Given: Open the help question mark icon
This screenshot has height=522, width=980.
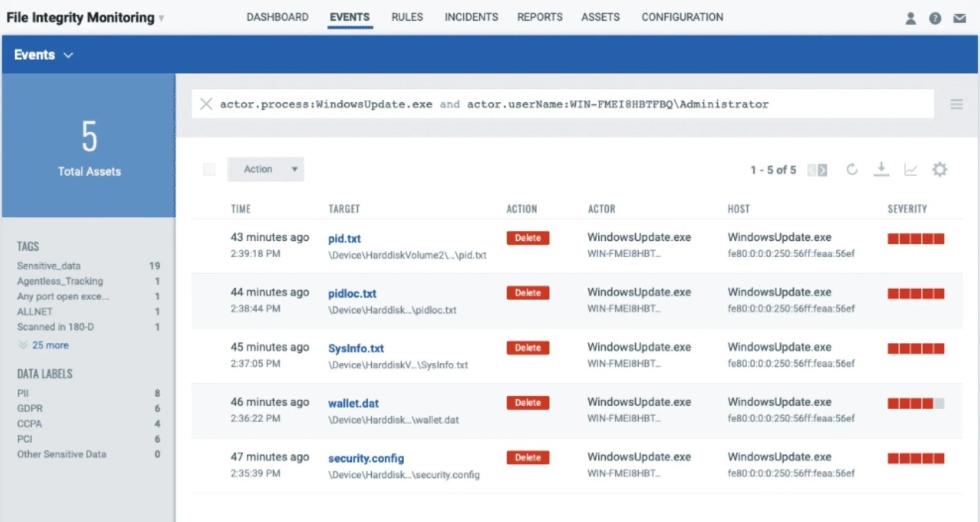Looking at the screenshot, I should coord(935,18).
